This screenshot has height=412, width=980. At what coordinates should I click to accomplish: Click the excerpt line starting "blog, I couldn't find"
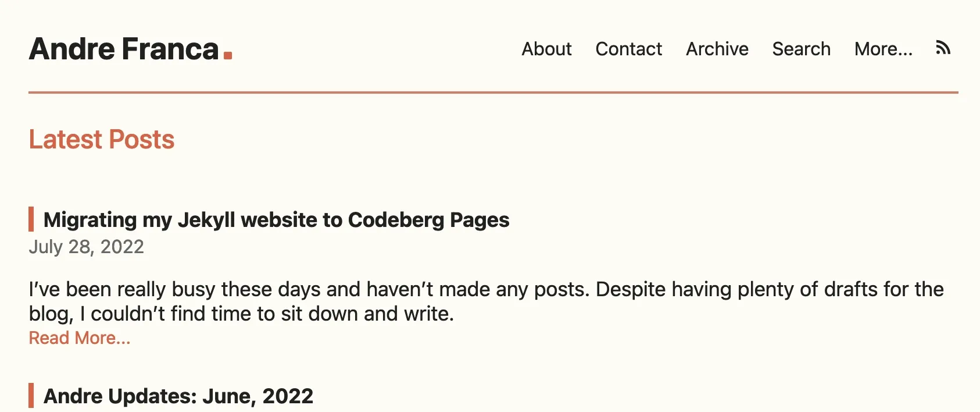pos(241,314)
